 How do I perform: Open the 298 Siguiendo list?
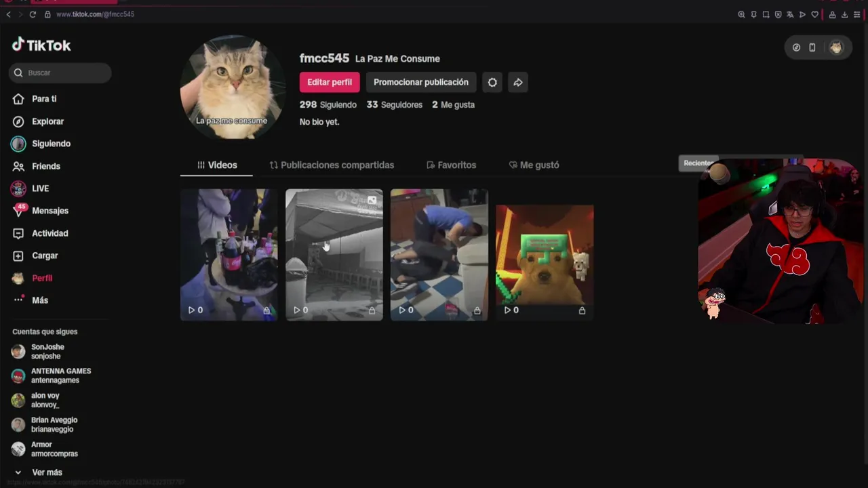[x=328, y=104]
